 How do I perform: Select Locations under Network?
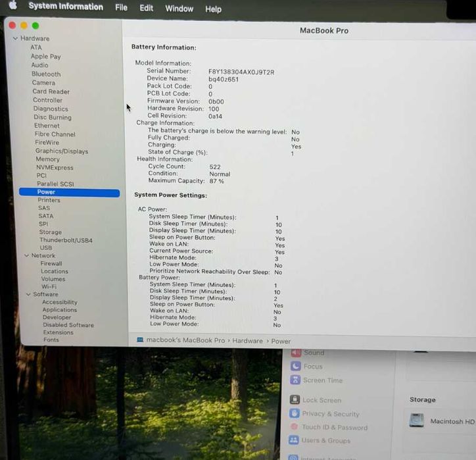(55, 271)
